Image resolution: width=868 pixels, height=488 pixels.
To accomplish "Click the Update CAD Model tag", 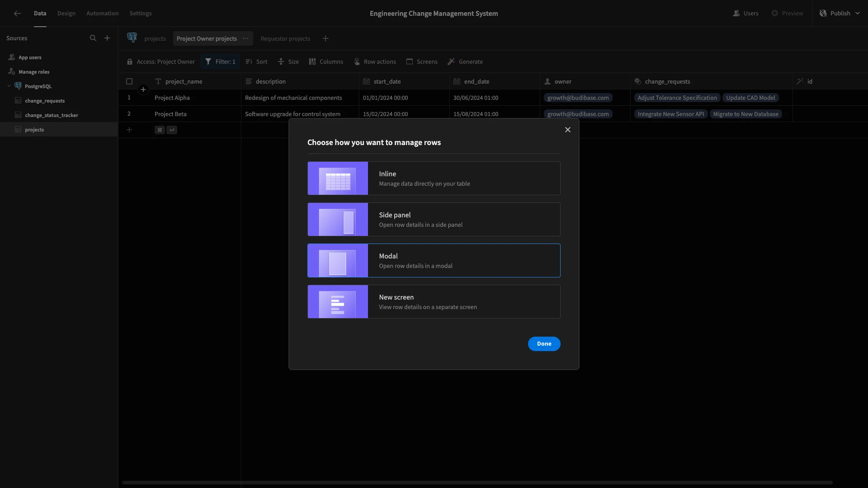I will pos(750,98).
